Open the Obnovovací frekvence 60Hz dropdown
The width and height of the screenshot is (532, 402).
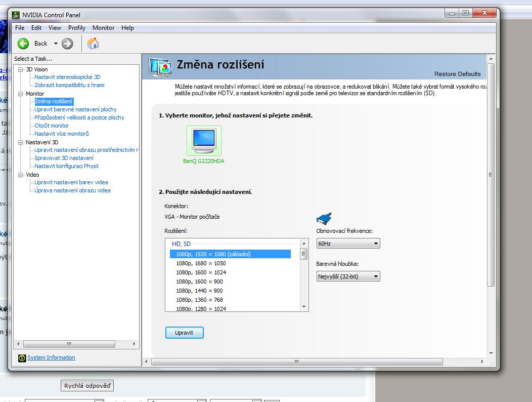pos(348,244)
